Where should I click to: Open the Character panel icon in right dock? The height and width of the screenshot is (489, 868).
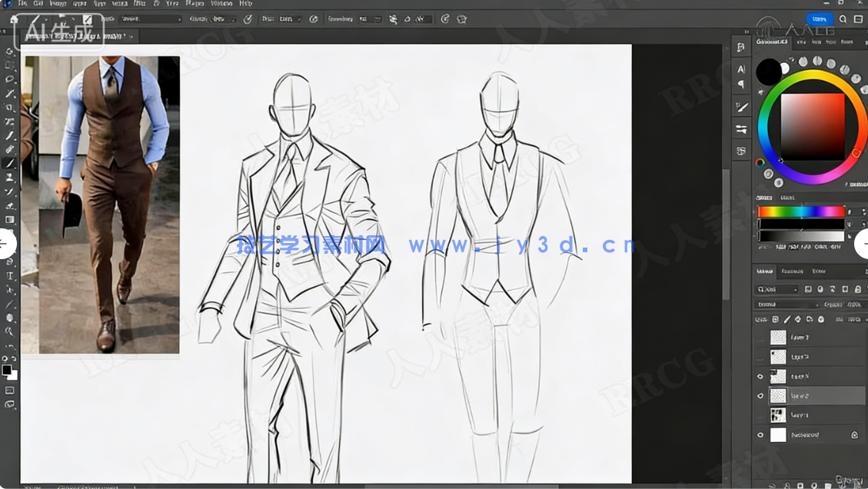pos(741,69)
